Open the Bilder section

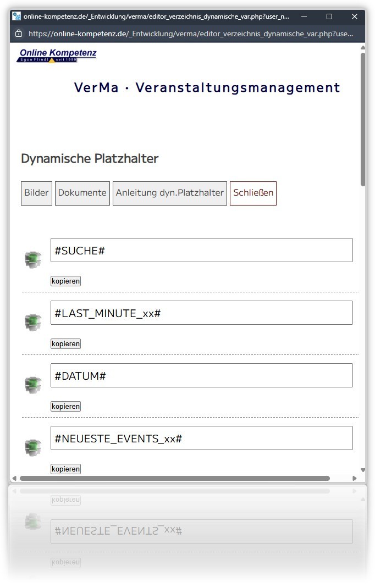(36, 193)
